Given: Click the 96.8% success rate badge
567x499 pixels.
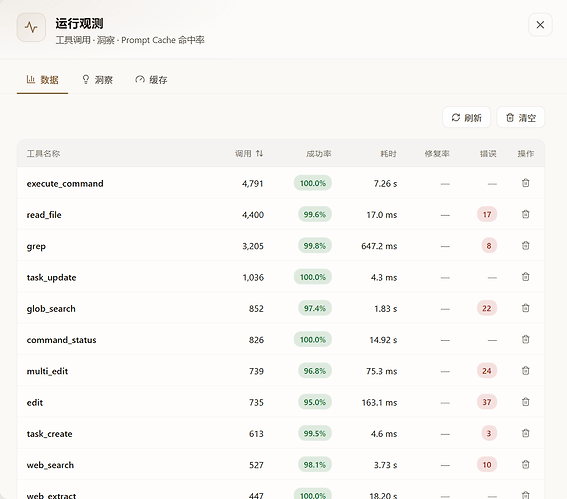Looking at the screenshot, I should 315,371.
